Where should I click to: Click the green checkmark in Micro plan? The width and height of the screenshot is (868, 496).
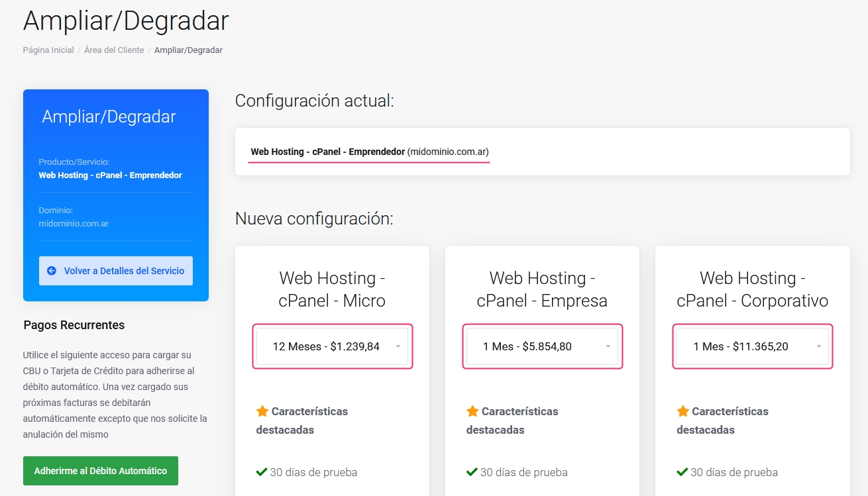(x=262, y=472)
